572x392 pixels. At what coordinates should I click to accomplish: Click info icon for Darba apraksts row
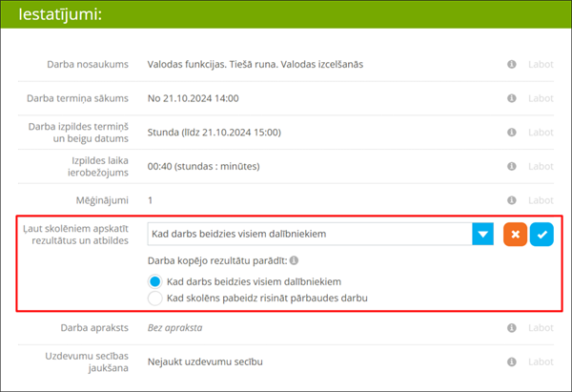(511, 328)
